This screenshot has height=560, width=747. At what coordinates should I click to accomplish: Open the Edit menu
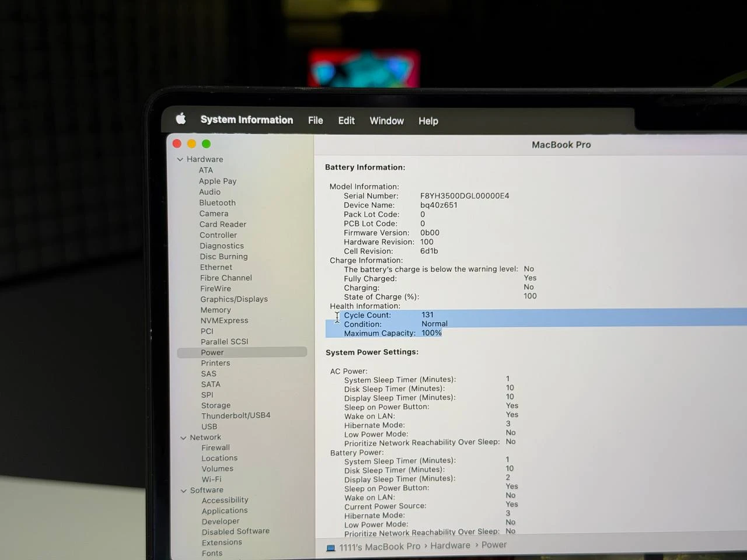[346, 121]
